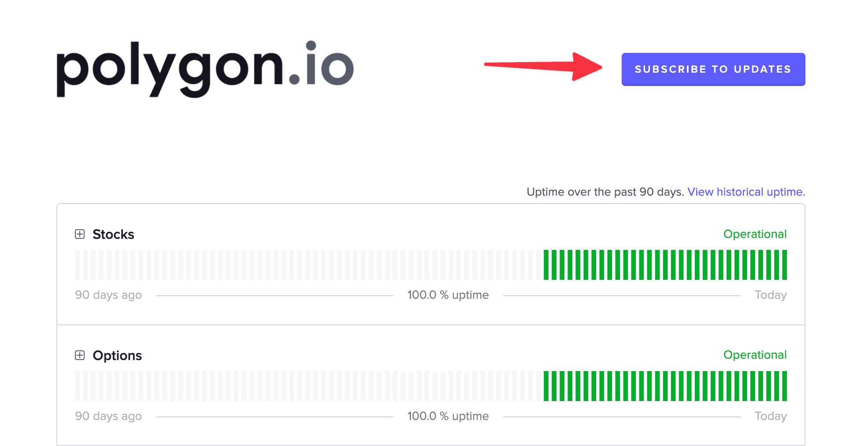Select the rightmost green bar in Stocks uptime
868x446 pixels.
[x=784, y=265]
